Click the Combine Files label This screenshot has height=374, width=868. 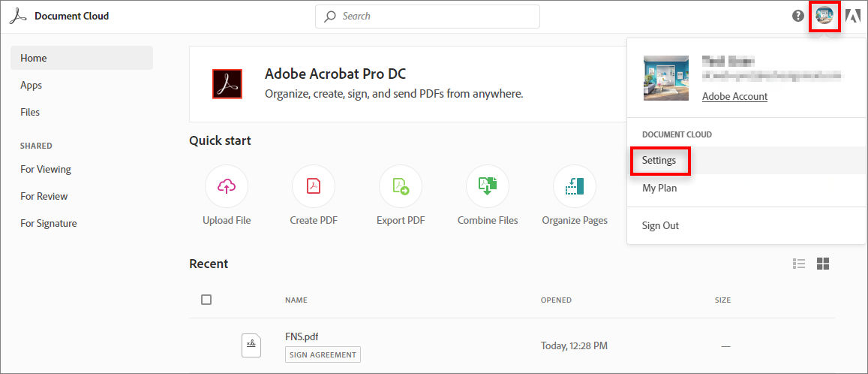(x=488, y=221)
